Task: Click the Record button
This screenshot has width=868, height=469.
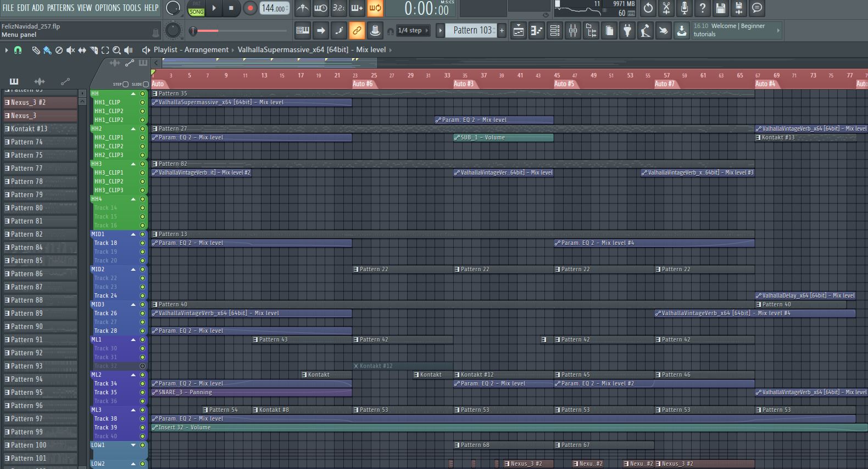Action: pos(250,8)
